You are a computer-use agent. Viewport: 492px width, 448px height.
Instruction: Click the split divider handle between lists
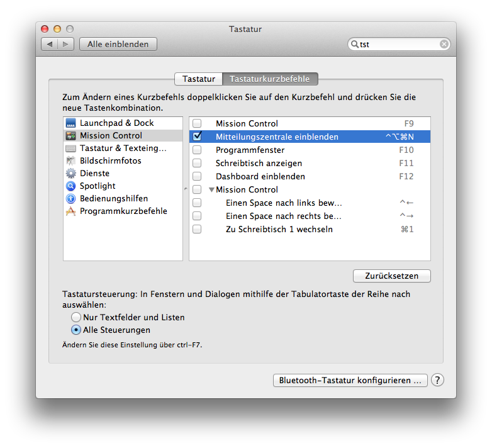point(186,189)
